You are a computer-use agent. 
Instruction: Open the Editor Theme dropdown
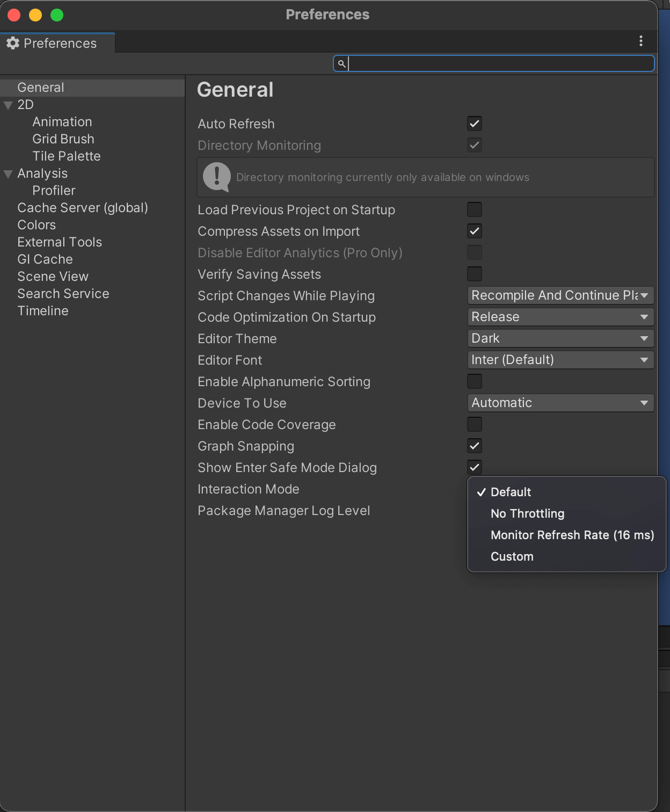coord(560,338)
